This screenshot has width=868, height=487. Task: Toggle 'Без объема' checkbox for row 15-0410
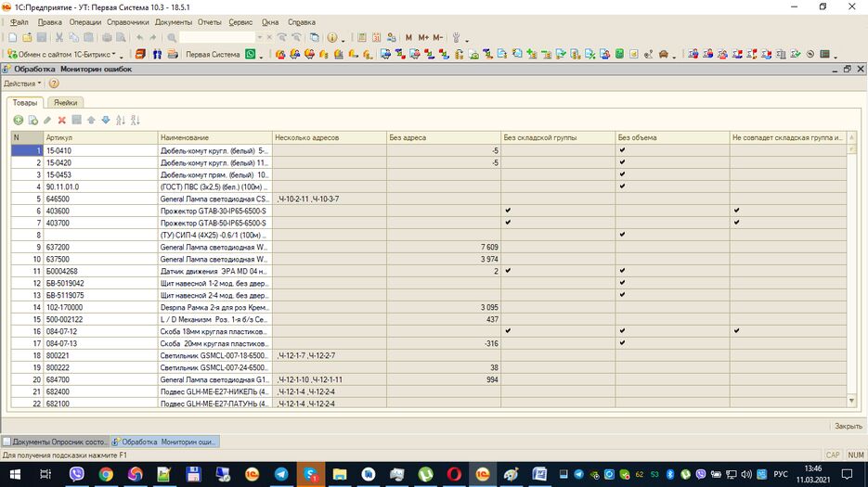pos(622,150)
